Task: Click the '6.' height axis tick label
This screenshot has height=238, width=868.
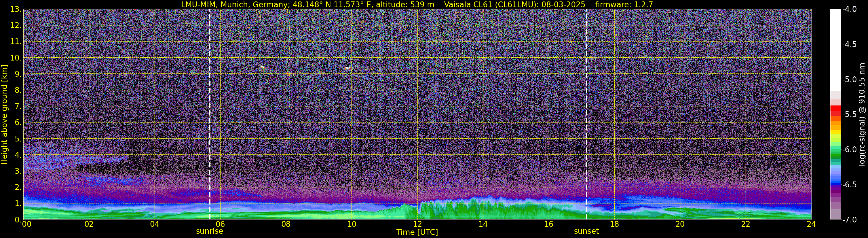Action: pyautogui.click(x=18, y=123)
